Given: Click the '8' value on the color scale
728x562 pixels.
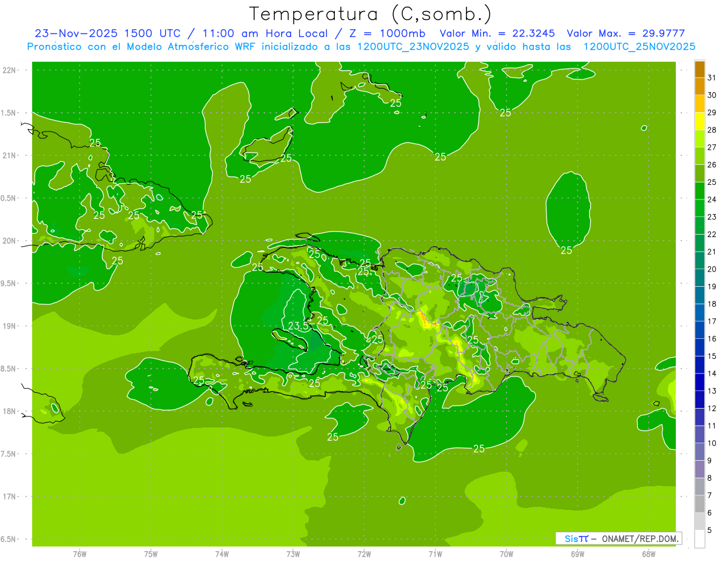Looking at the screenshot, I should coord(710,478).
